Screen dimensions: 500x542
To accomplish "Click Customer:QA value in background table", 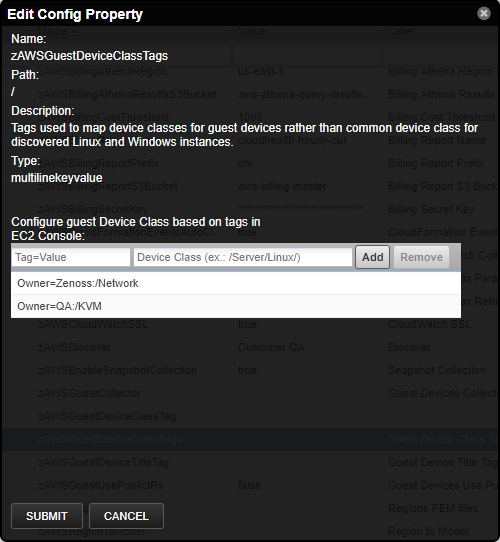I will (271, 347).
